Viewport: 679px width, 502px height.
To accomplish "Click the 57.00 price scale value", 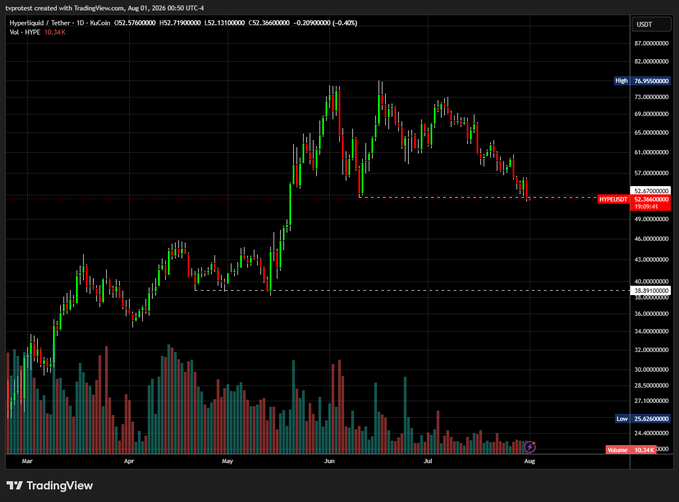I will pyautogui.click(x=651, y=173).
